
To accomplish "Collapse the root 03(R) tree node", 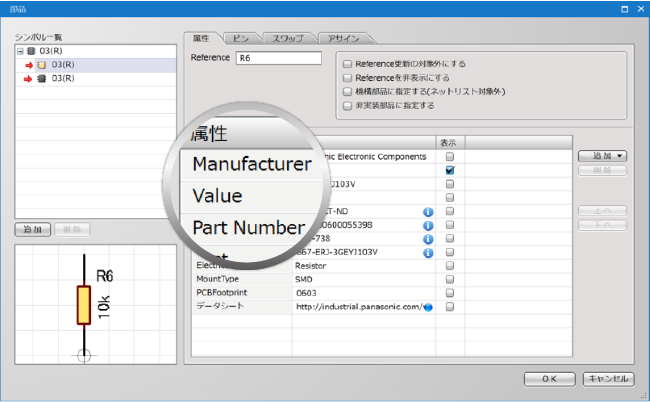I will click(20, 51).
